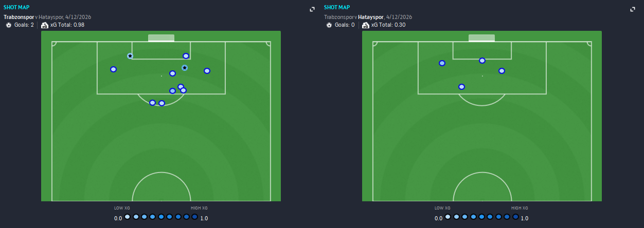Select the leftmost Hatayspor shot marker
This screenshot has height=228, width=644.
coord(442,63)
